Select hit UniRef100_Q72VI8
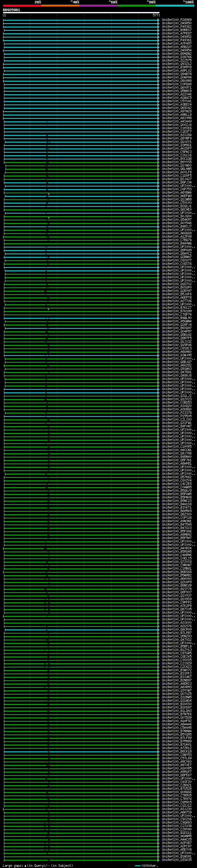 click(177, 562)
